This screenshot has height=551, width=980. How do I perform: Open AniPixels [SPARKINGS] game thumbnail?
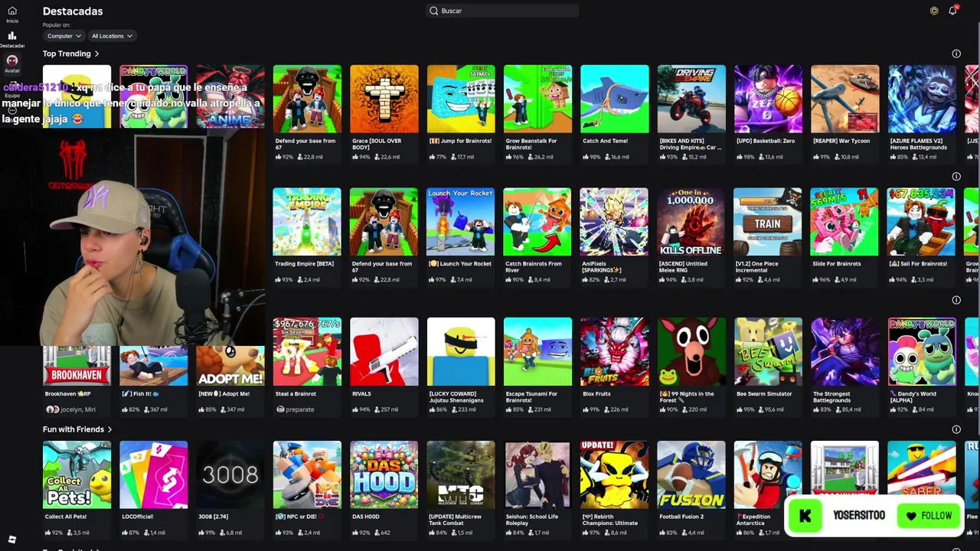click(614, 222)
